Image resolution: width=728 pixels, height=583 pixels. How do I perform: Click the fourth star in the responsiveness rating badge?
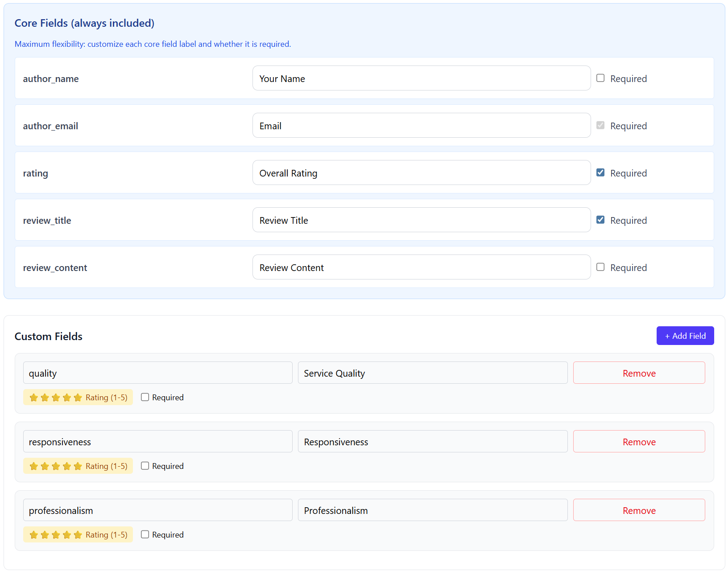tap(67, 466)
